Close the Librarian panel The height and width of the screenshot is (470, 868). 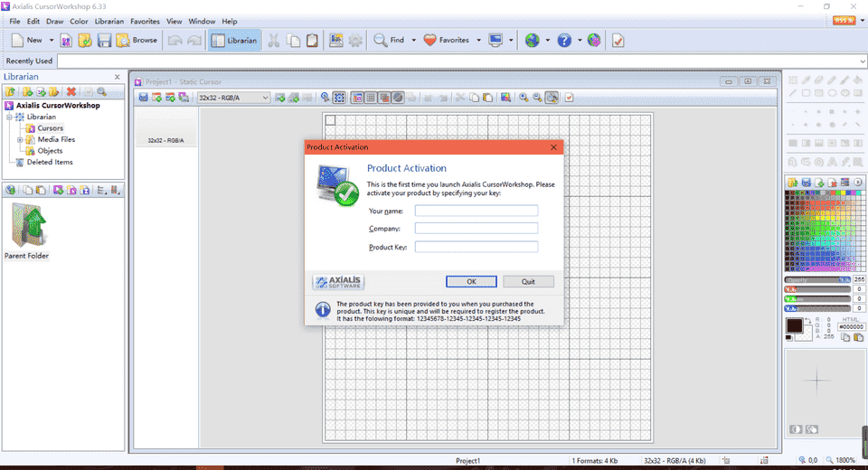(118, 77)
